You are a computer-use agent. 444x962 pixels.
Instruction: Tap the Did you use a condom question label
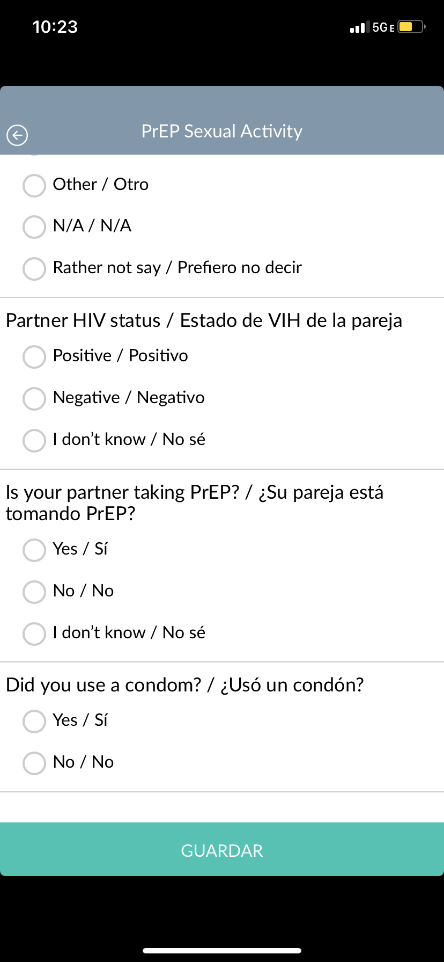[x=185, y=685]
